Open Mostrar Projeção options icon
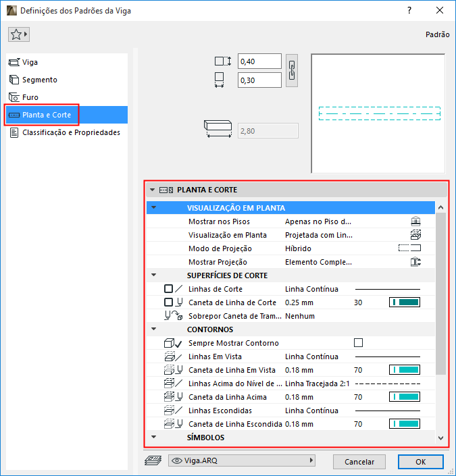The width and height of the screenshot is (456, 476). click(415, 262)
